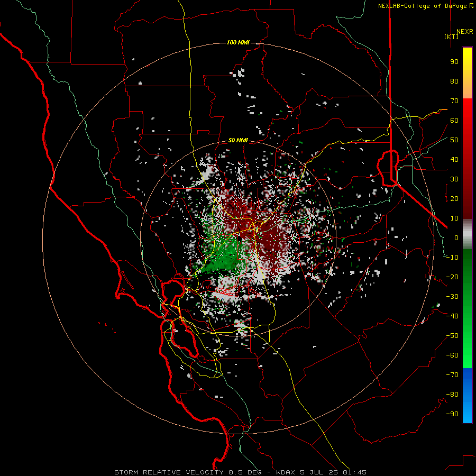Click the -10 value on velocity scale

452,258
